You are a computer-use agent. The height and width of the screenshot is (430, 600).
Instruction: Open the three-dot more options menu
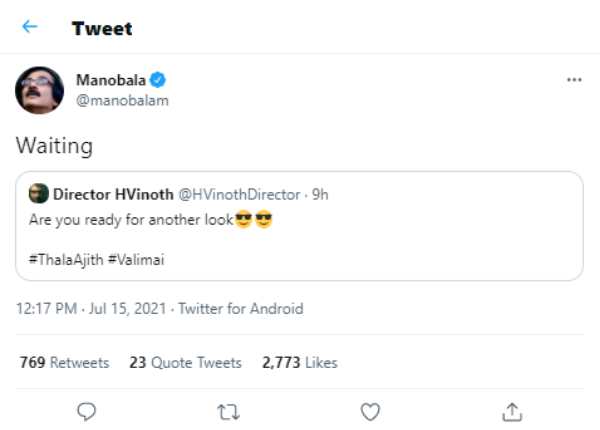(573, 80)
